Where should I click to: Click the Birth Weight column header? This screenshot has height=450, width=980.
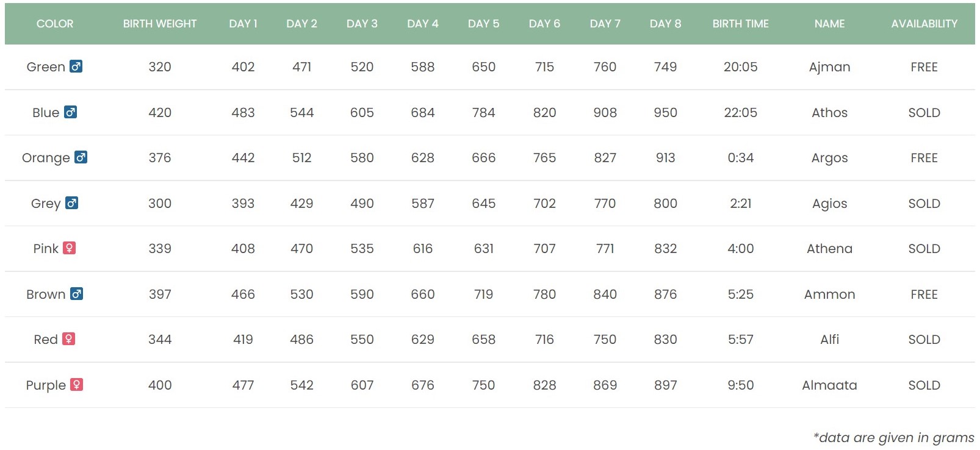click(x=160, y=24)
